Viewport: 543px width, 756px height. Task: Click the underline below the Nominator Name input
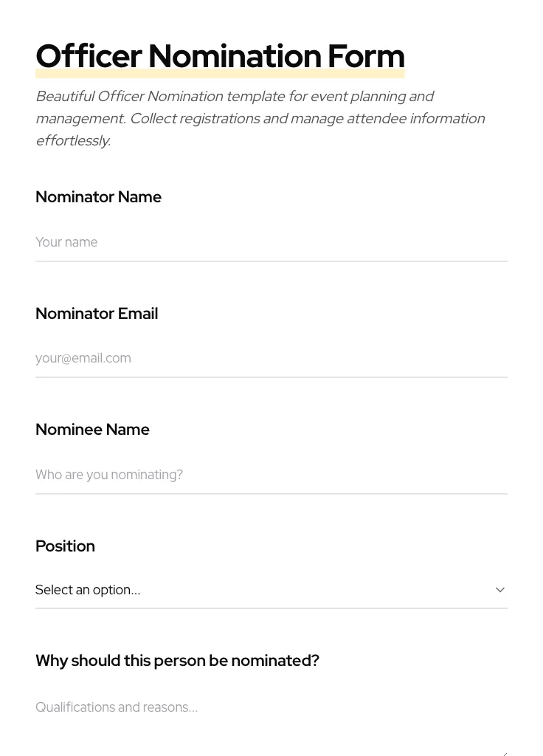271,261
